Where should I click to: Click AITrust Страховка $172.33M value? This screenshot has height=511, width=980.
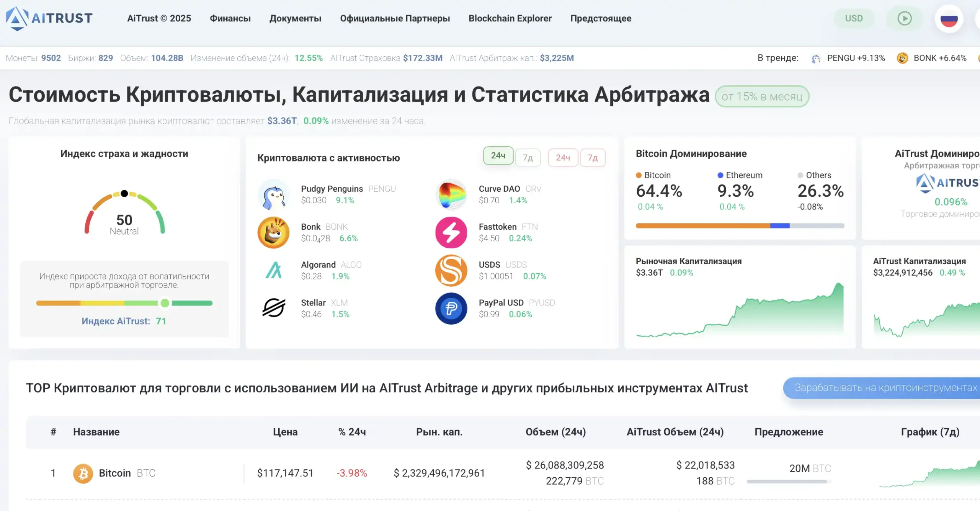[423, 58]
